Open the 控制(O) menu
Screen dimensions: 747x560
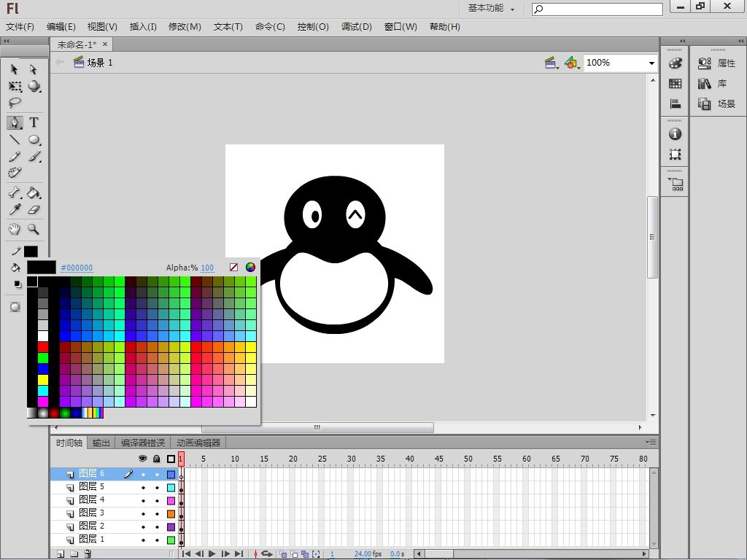coord(313,27)
